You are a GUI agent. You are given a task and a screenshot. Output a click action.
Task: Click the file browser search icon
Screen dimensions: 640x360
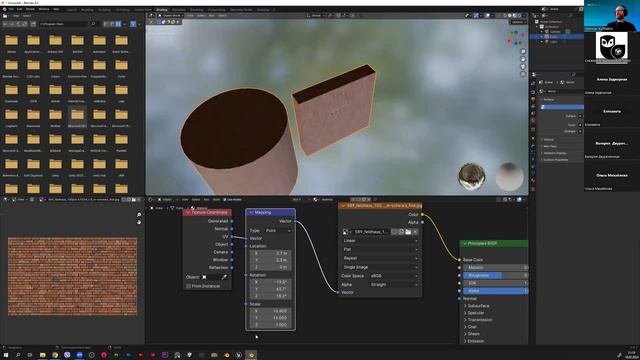tap(93, 24)
